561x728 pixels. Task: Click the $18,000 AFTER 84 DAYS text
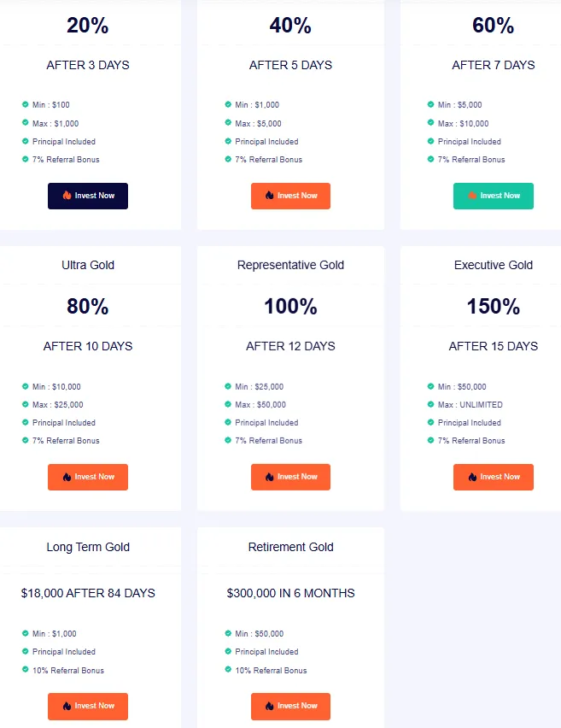tap(88, 593)
